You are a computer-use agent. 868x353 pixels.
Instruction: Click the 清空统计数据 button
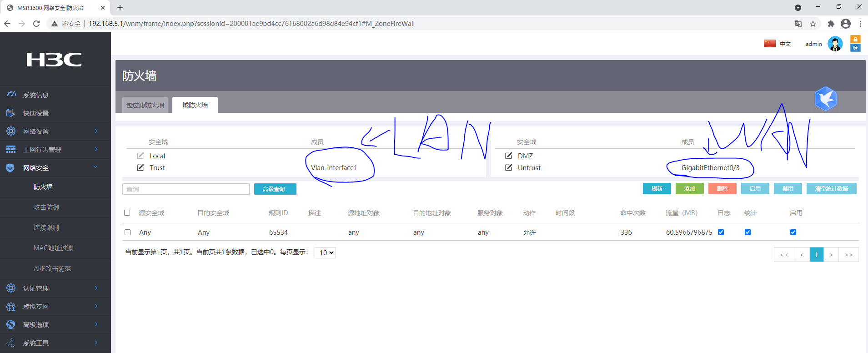click(832, 188)
